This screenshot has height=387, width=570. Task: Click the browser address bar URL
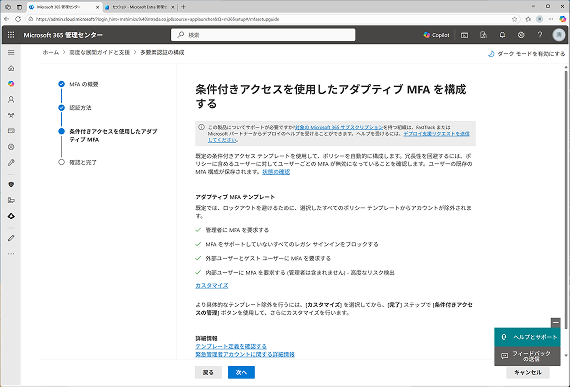[157, 19]
